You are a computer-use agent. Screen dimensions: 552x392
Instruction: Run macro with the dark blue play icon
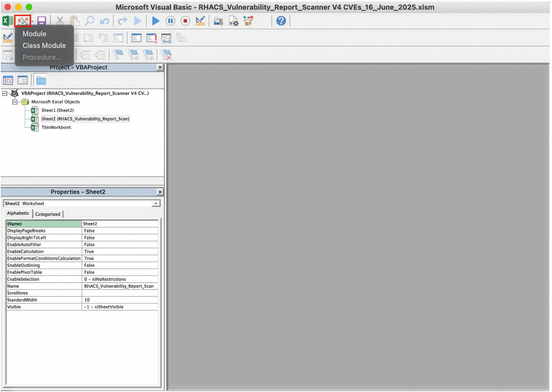156,21
